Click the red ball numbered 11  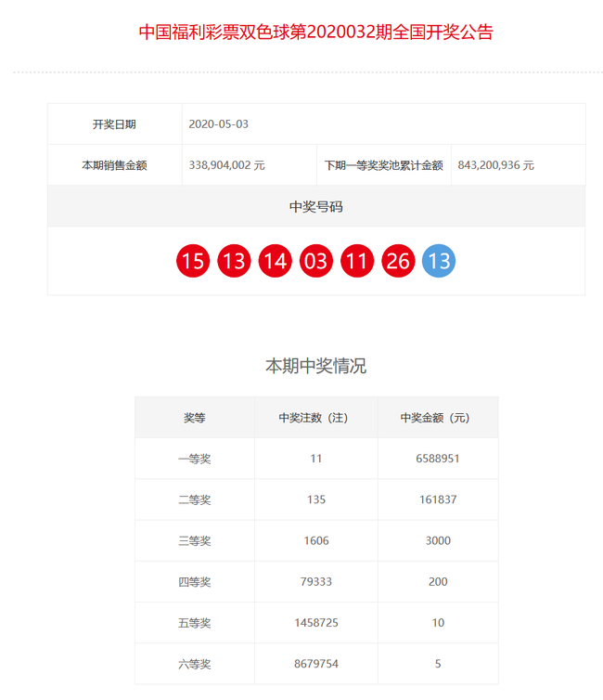tap(357, 261)
